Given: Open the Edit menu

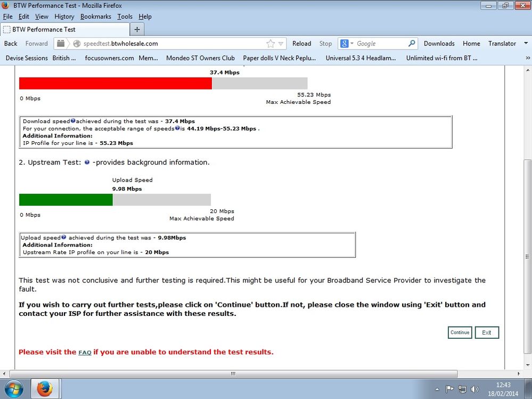Looking at the screenshot, I should coord(24,17).
